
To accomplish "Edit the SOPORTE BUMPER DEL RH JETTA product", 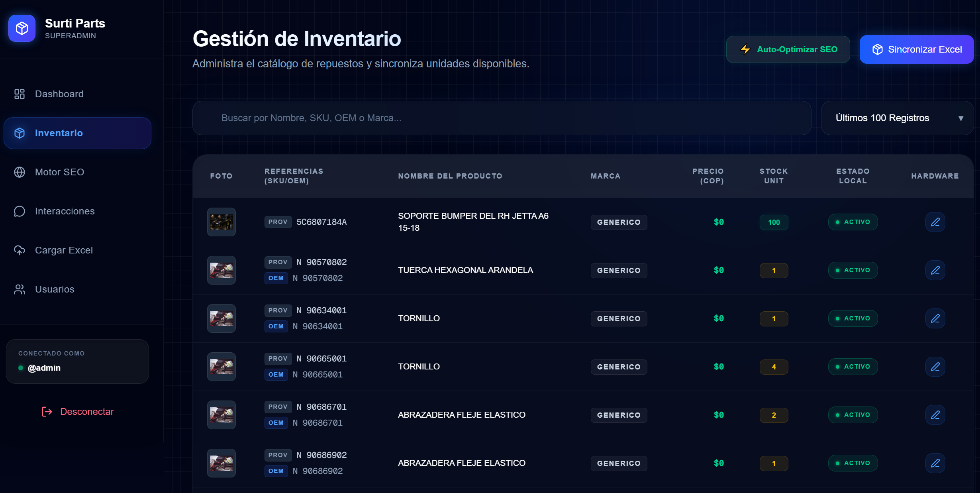I will tap(935, 222).
